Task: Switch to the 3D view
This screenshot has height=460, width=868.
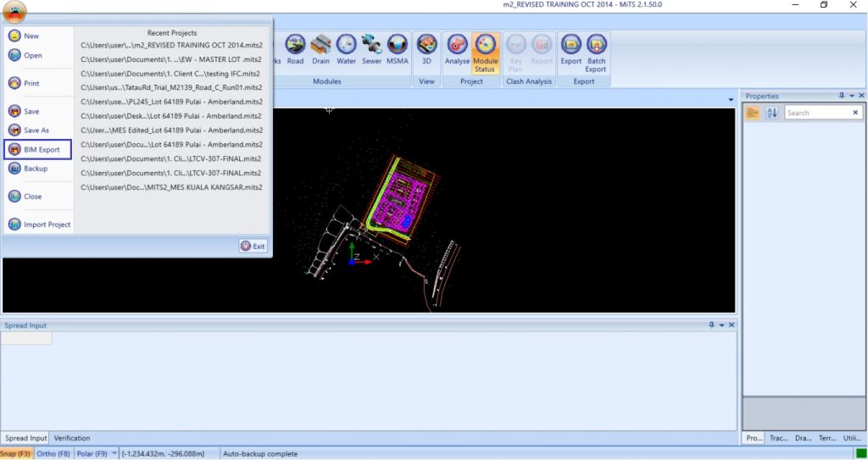Action: point(426,50)
